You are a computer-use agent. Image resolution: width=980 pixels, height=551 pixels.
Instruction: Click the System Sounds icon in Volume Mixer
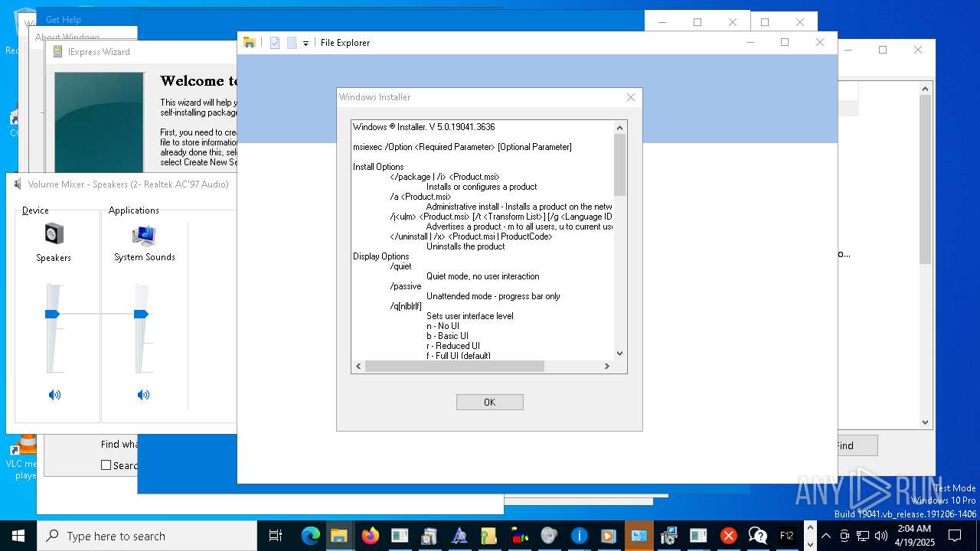point(144,235)
